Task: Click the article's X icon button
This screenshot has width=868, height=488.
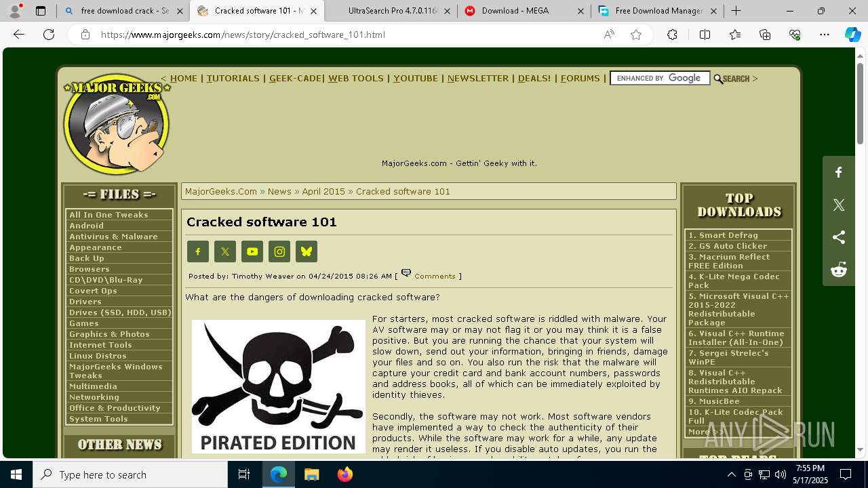Action: [x=225, y=251]
